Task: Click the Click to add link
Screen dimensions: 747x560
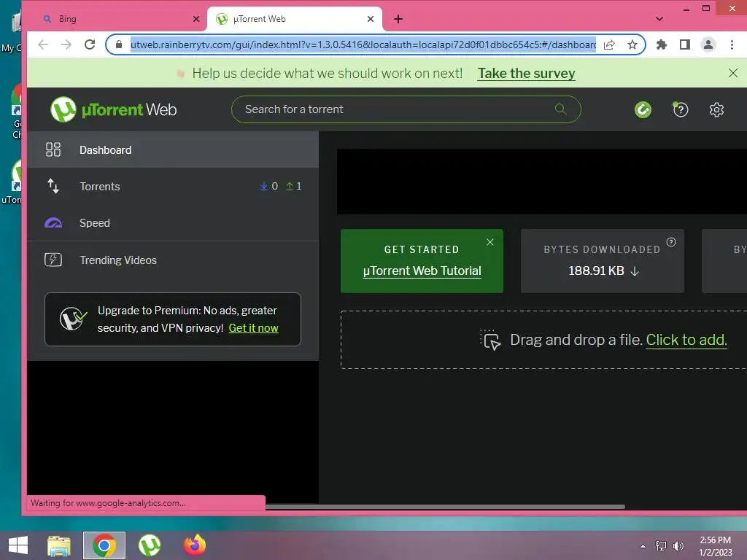Action: point(686,340)
